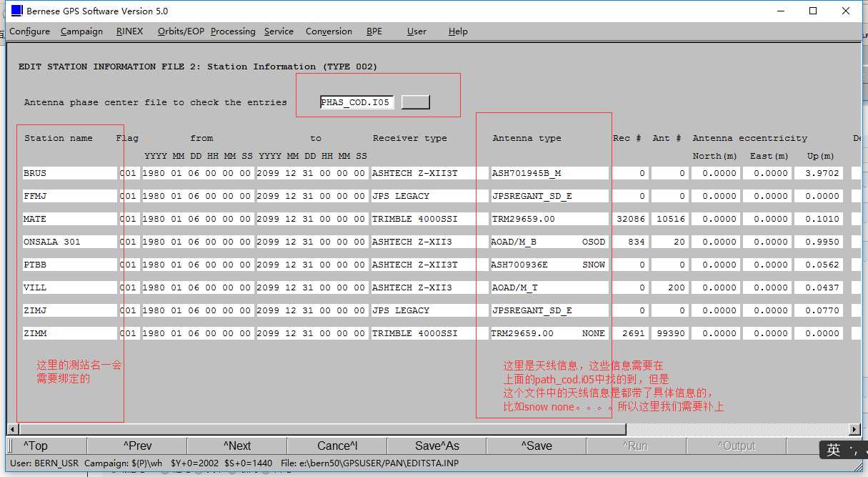Screen dimensions: 868x477
Task: Click receiver type JPS LEGACY in FFMJ row
Action: point(429,196)
